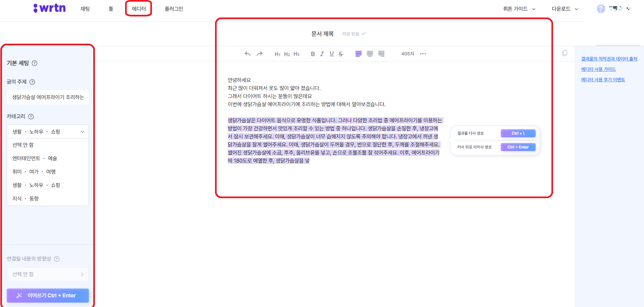Image resolution: width=644 pixels, height=307 pixels.
Task: Open 에디터 사용 가이드 link
Action: point(598,69)
